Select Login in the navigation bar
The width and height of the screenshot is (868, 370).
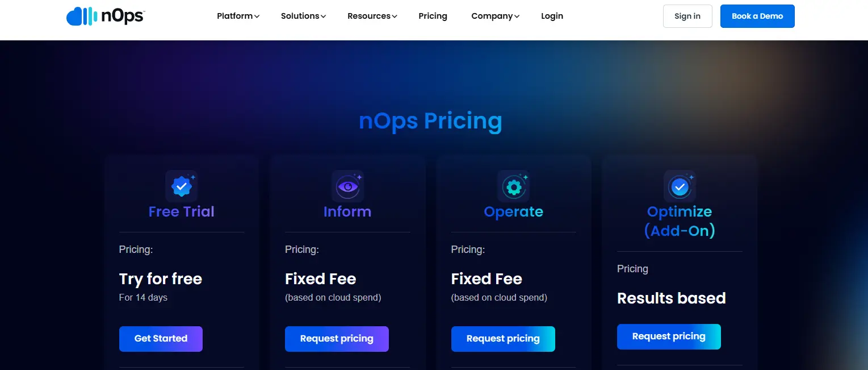coord(552,16)
